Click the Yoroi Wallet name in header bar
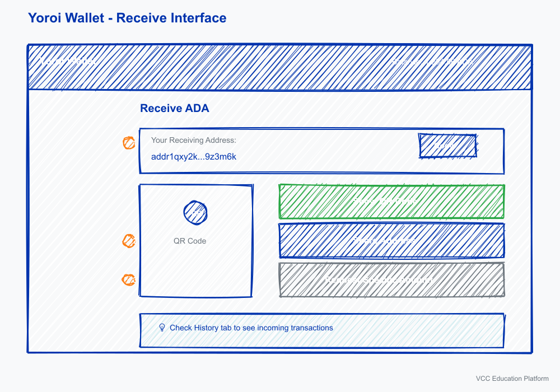 67,62
